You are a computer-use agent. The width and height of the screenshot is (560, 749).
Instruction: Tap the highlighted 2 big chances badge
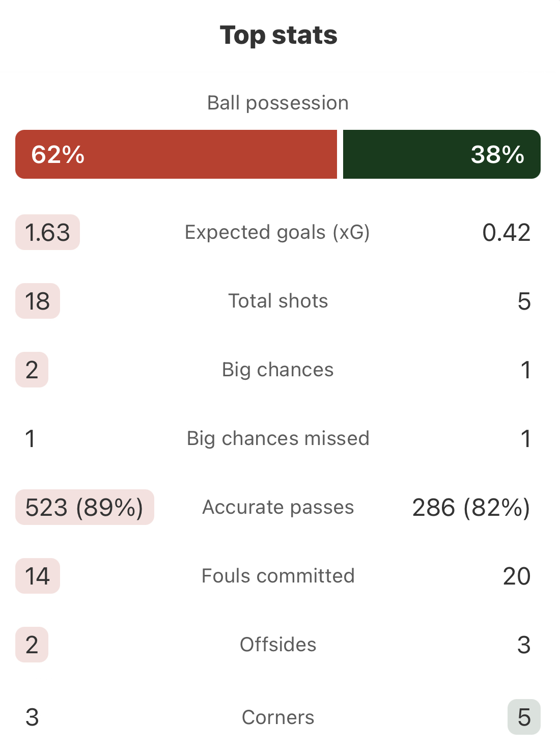pos(32,370)
